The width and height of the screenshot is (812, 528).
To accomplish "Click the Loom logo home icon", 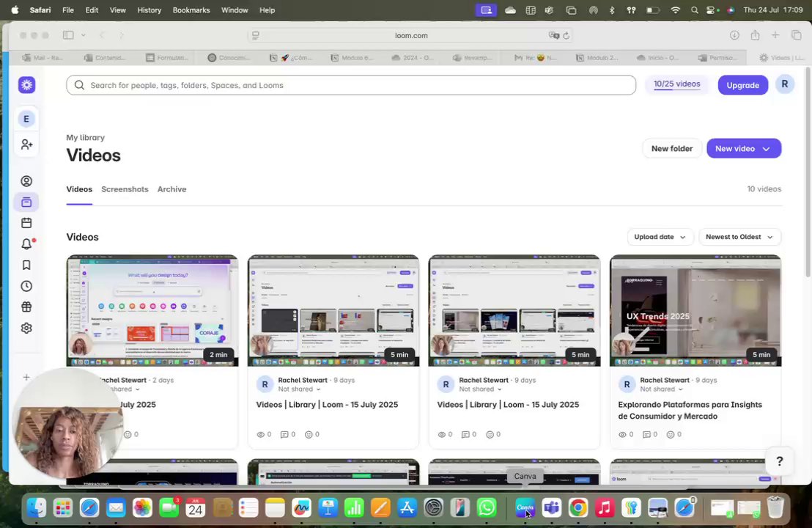I will pyautogui.click(x=27, y=85).
